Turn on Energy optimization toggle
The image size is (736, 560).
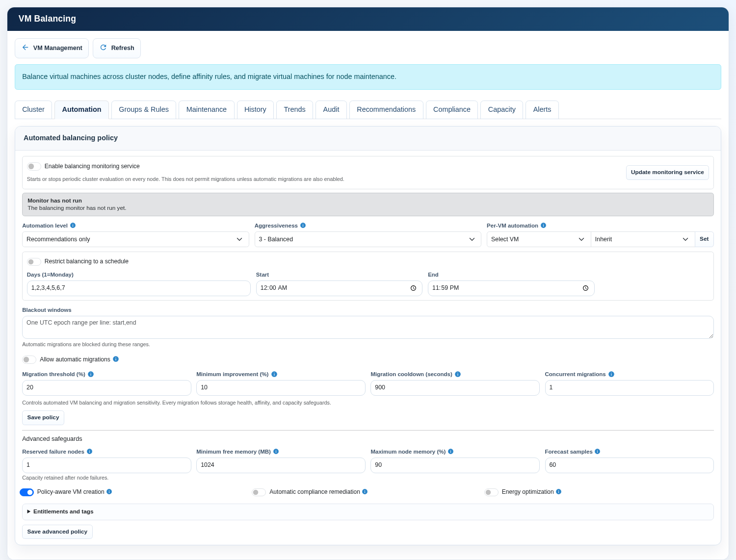(x=491, y=492)
